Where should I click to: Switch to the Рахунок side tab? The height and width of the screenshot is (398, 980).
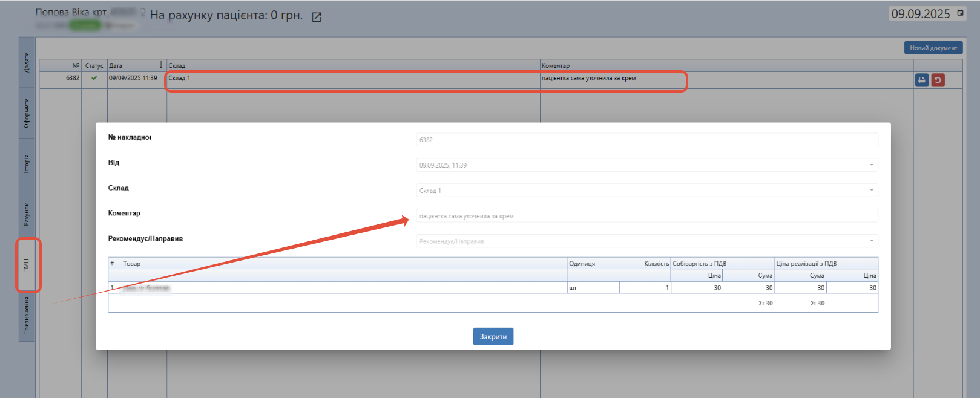coord(27,214)
